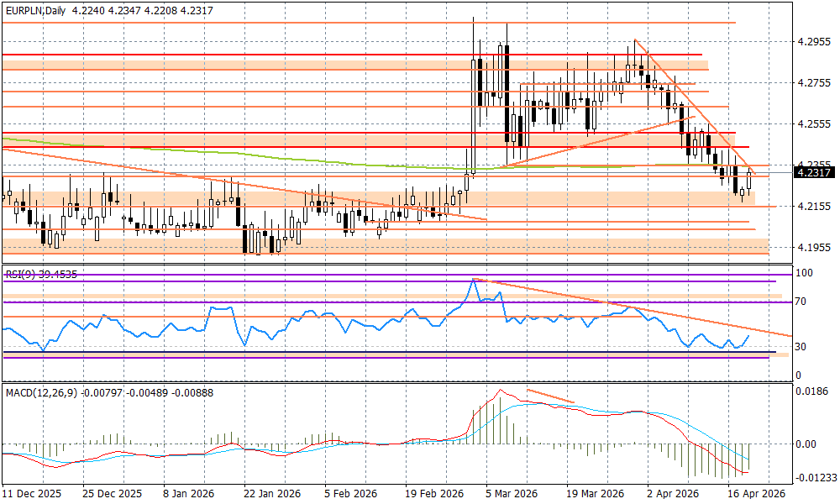Click the 4.2555 price axis label
Image resolution: width=840 pixels, height=504 pixels.
pos(813,123)
